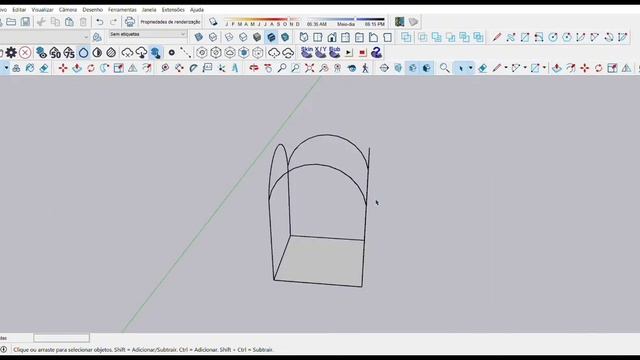Select the Orbit camera tool
Screen dimensions: 640x360
coord(254,68)
